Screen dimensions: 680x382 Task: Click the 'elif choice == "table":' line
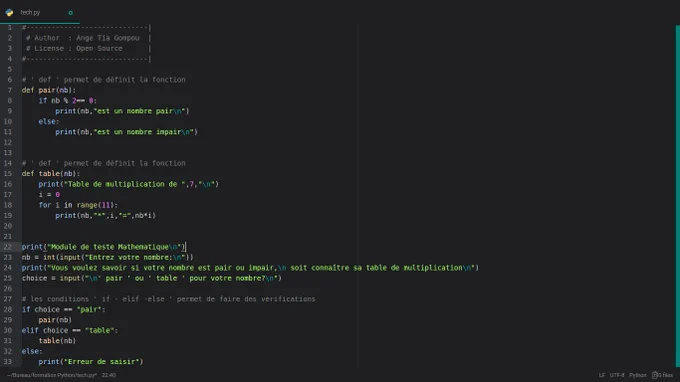click(x=70, y=330)
